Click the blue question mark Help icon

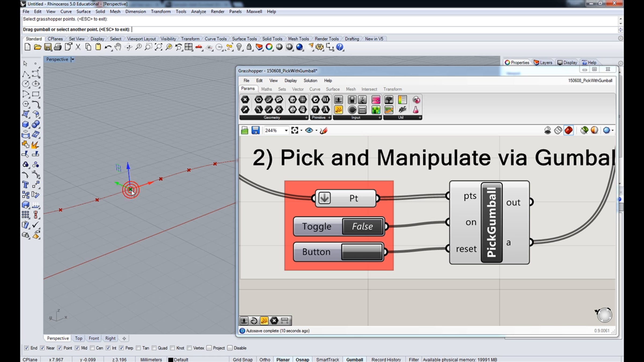pyautogui.click(x=340, y=47)
